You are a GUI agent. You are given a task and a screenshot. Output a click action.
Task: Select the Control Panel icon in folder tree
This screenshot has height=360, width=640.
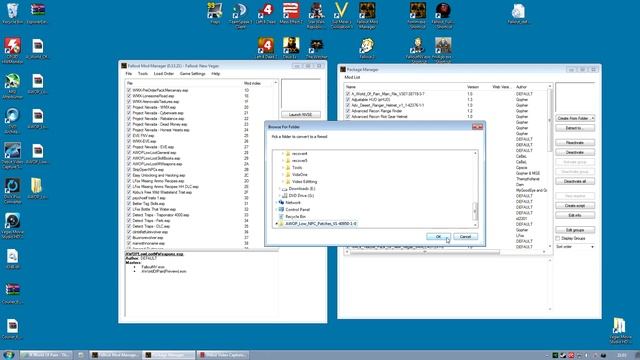click(281, 209)
